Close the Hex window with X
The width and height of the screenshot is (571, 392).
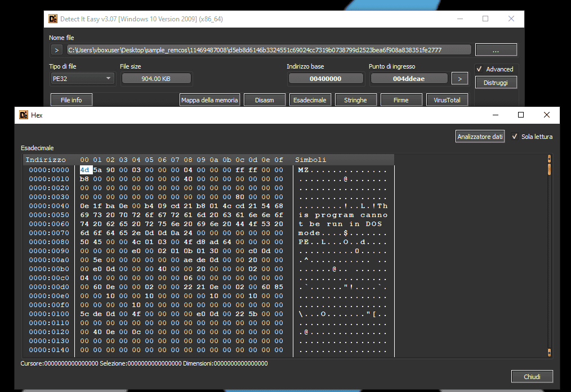546,115
